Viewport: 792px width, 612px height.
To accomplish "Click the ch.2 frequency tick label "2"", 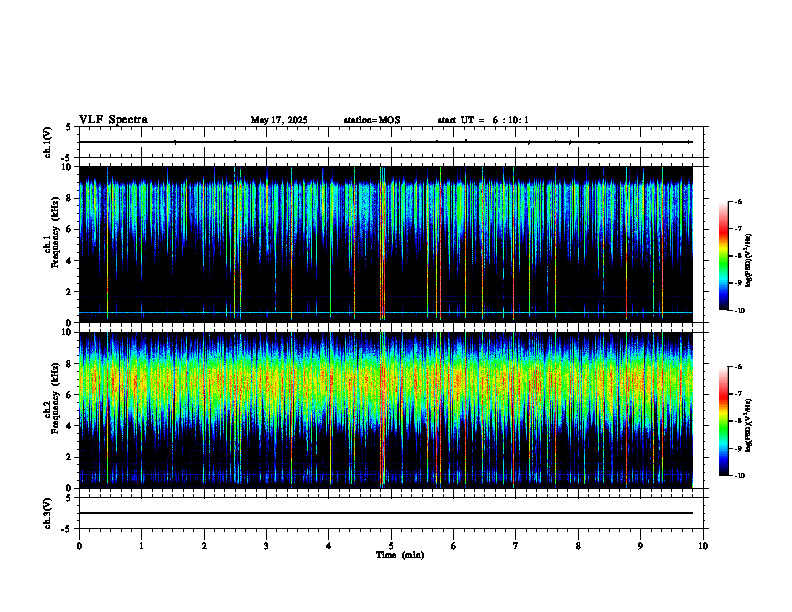I will click(x=70, y=457).
